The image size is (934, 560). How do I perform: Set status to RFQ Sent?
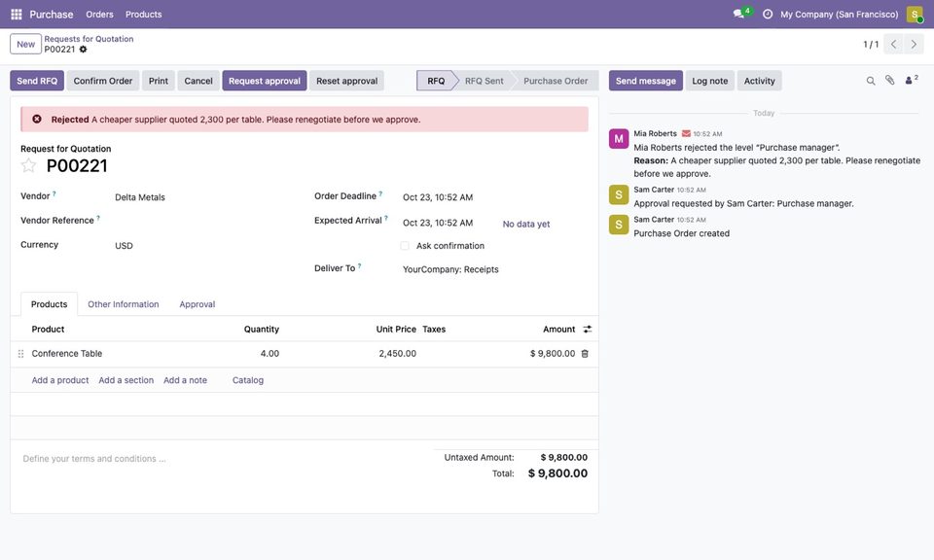pyautogui.click(x=484, y=81)
